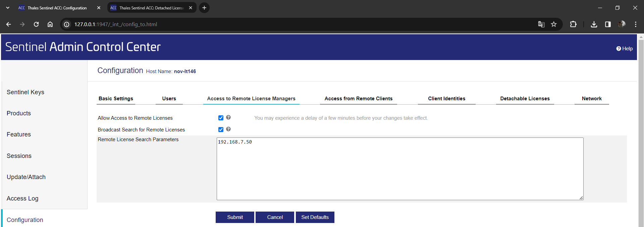The height and width of the screenshot is (227, 644).
Task: Click the page vertical scrollbar
Action: pyautogui.click(x=641, y=134)
